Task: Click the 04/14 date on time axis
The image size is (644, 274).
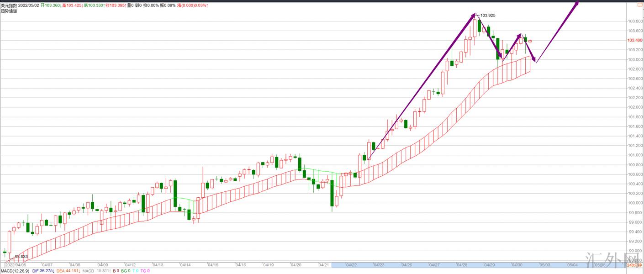Action: click(x=185, y=265)
